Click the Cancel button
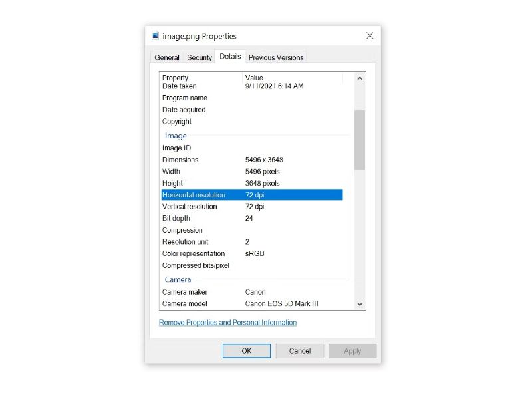532x393 pixels. coord(300,351)
